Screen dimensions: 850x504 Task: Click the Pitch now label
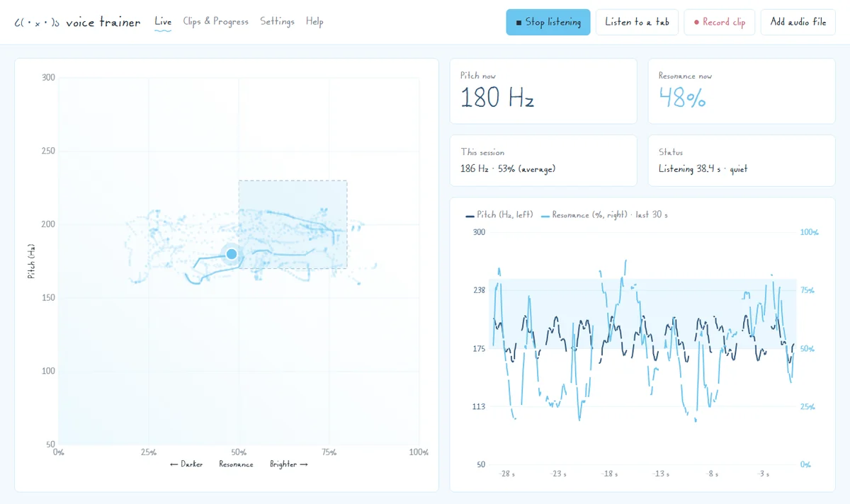coord(478,76)
